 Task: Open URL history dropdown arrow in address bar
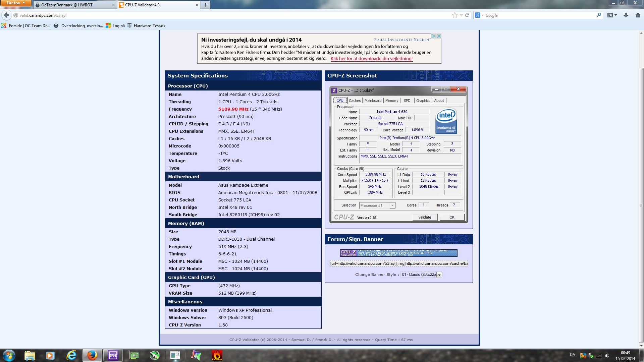click(x=461, y=15)
